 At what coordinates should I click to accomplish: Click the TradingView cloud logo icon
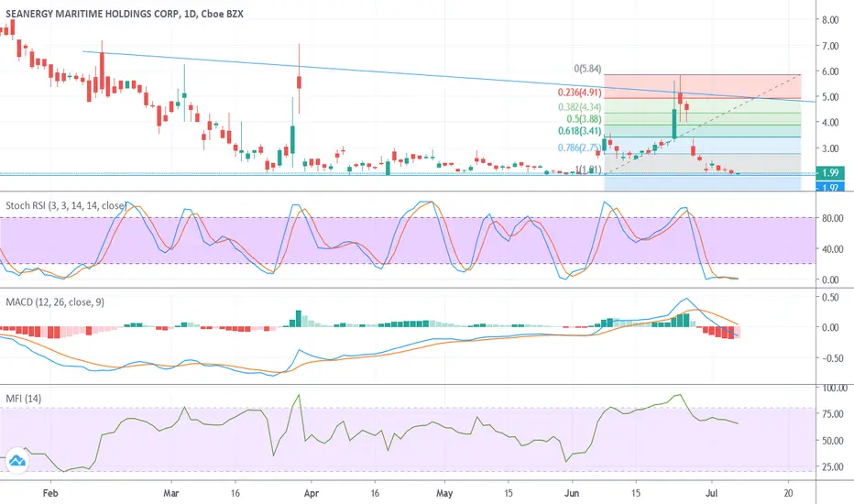point(16,461)
